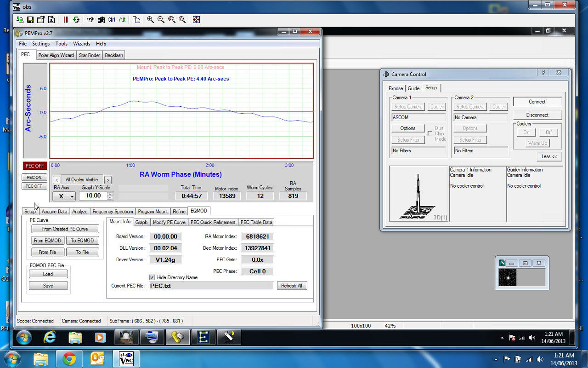Open Windows Media Player on the remote taskbar

(x=100, y=338)
